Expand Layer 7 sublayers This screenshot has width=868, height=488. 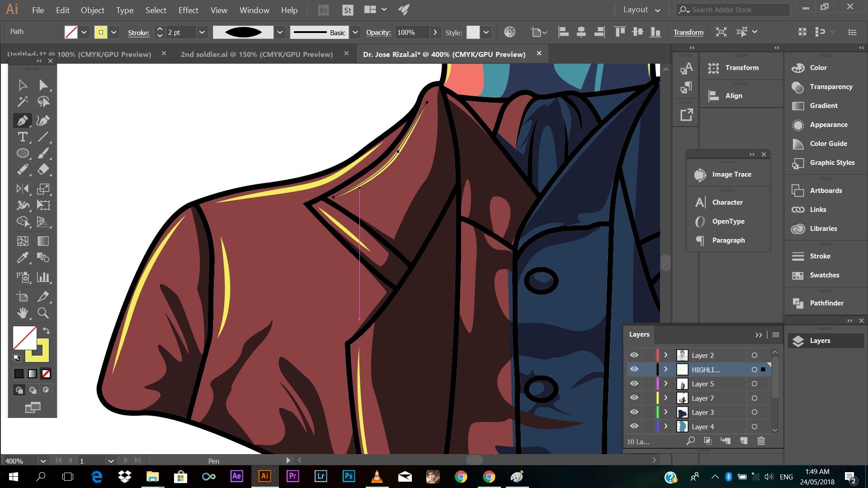click(666, 398)
